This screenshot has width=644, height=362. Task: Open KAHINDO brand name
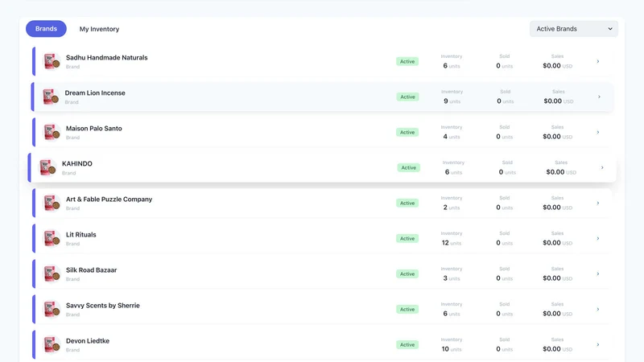tap(77, 163)
